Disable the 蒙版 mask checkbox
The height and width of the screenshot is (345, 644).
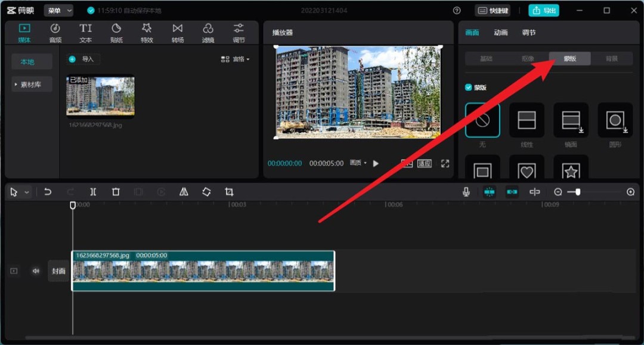click(467, 86)
